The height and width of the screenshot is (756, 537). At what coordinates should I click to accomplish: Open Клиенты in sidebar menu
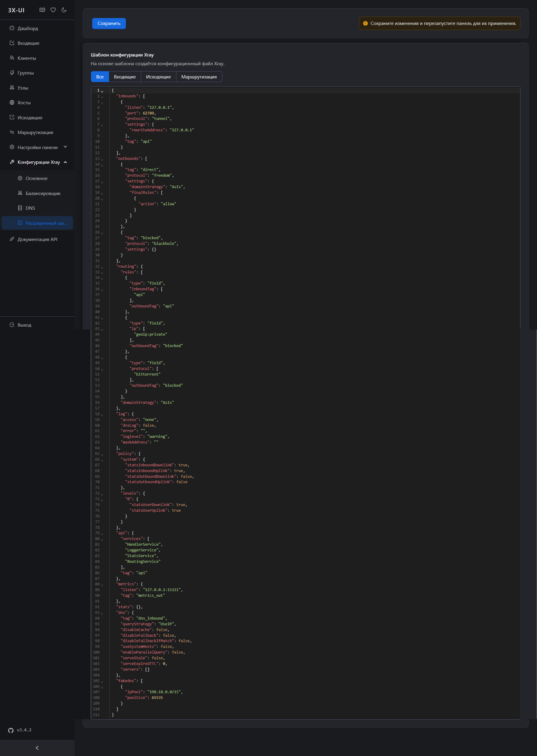(x=37, y=58)
